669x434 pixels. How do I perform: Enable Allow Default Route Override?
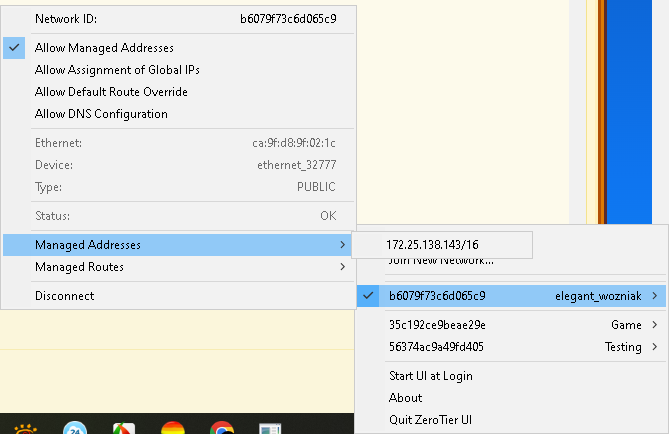111,92
